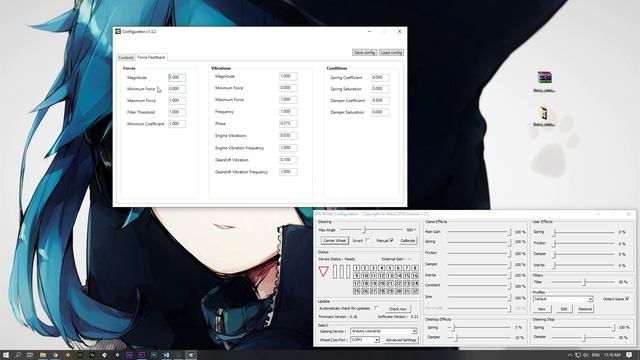Click the Edit profile button
This screenshot has width=640, height=360.
pyautogui.click(x=564, y=309)
